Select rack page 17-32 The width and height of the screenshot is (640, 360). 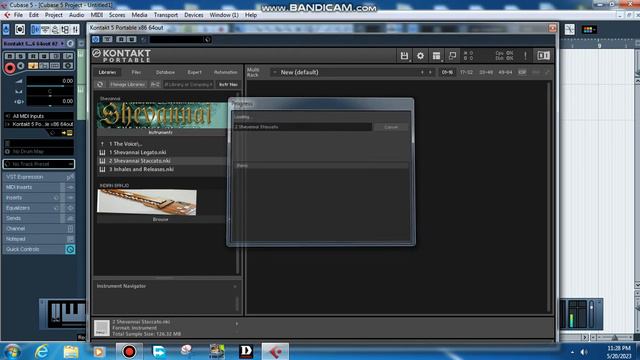click(466, 72)
